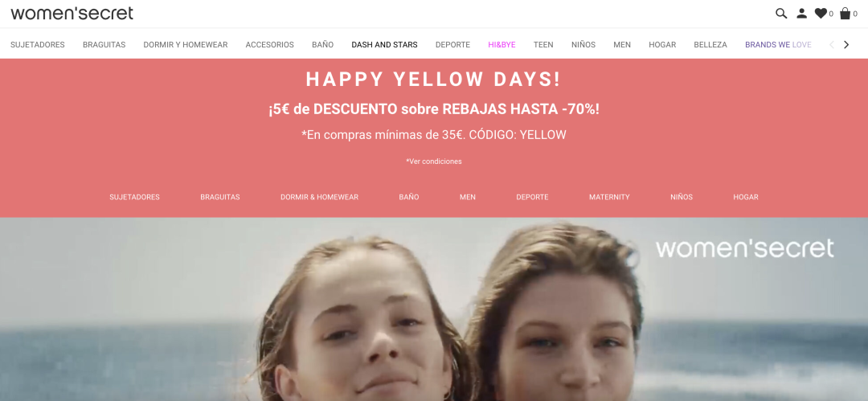The image size is (868, 401).
Task: Go to DORMIR & HOMEWEAR banner link
Action: 319,197
